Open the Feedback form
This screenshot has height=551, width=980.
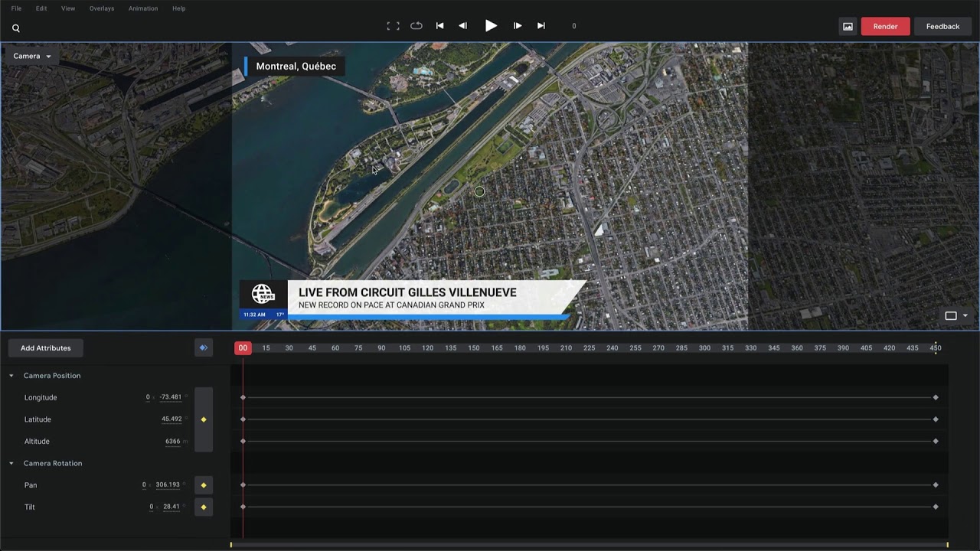click(x=942, y=26)
